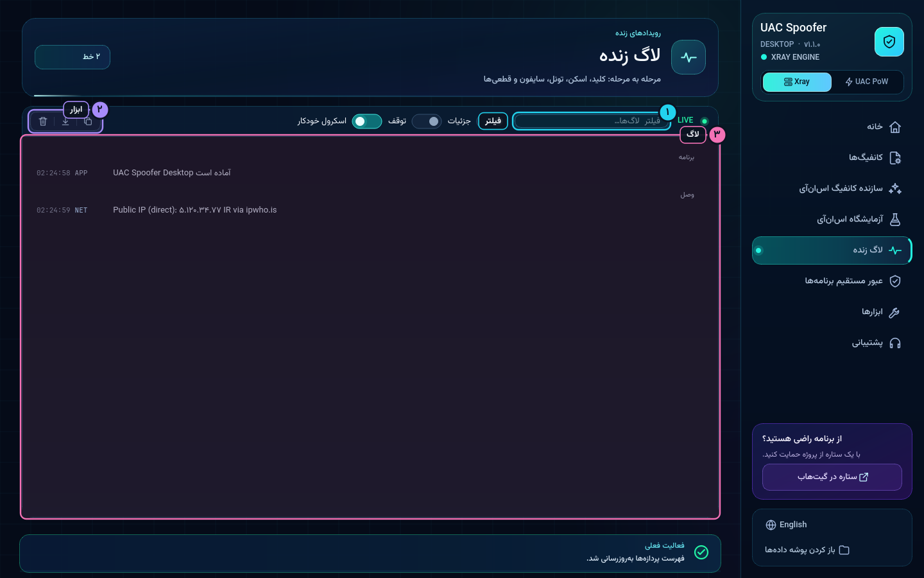Select the Xray engine tab

pyautogui.click(x=797, y=82)
